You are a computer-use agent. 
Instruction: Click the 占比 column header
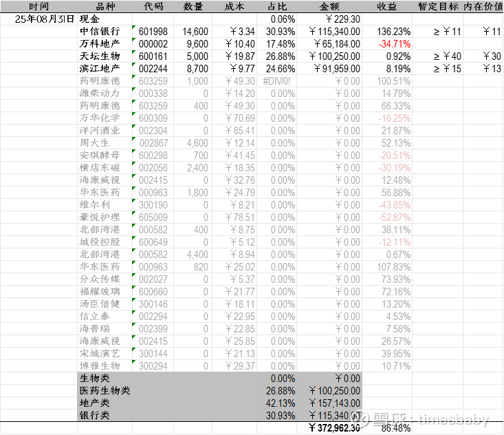click(x=276, y=6)
